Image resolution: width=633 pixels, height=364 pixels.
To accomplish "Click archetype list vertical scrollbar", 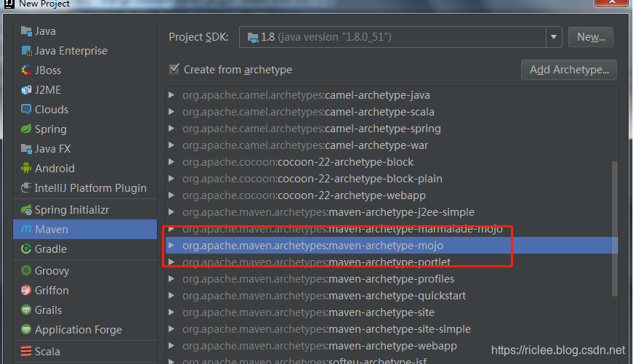I will click(615, 229).
